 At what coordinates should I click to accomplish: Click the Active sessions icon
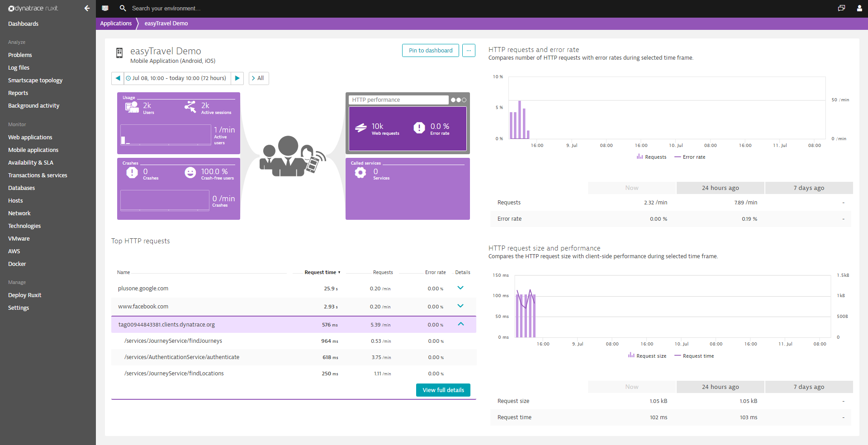190,107
